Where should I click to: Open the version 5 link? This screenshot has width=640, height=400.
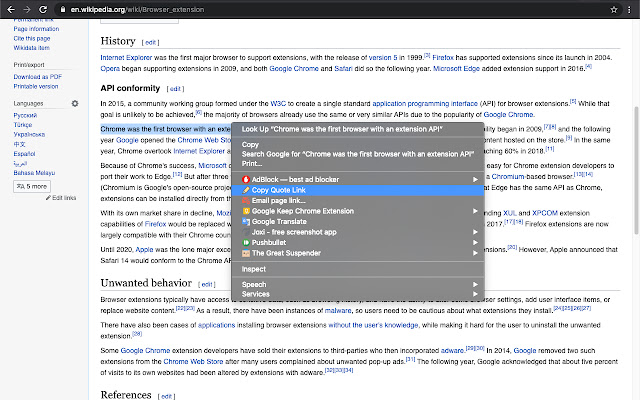[x=383, y=58]
